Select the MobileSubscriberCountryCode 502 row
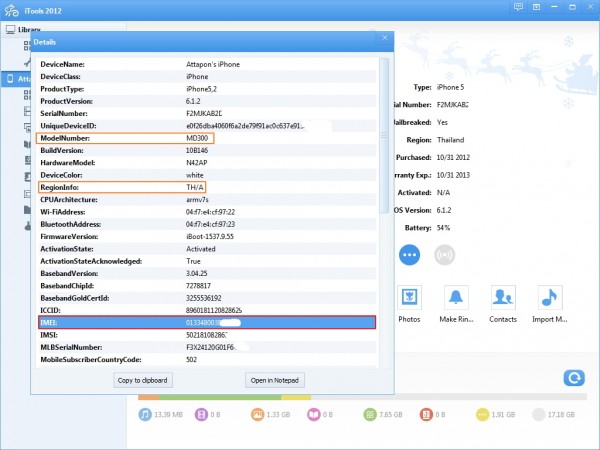This screenshot has height=450, width=600. click(207, 359)
